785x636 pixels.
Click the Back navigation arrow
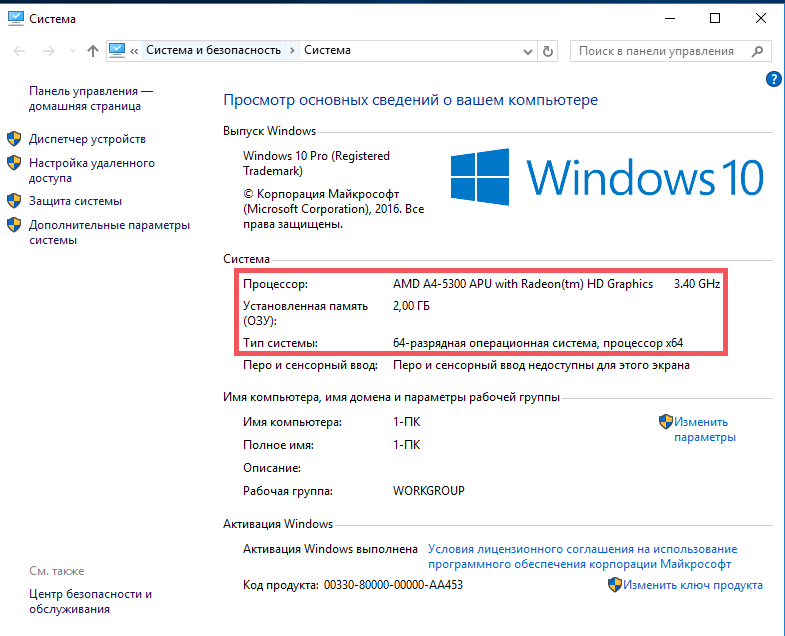tap(19, 51)
